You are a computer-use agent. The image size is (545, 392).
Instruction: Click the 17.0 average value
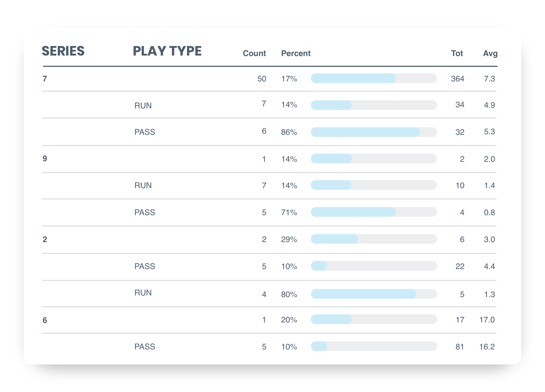pyautogui.click(x=487, y=320)
